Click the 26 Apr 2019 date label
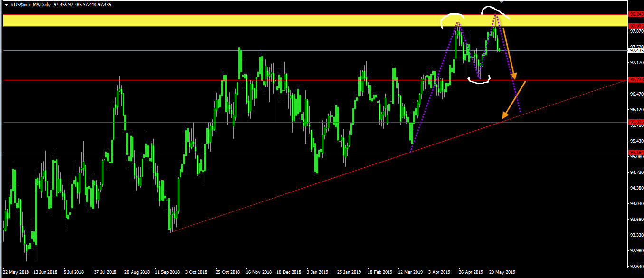This screenshot has height=278, width=644. (471, 273)
